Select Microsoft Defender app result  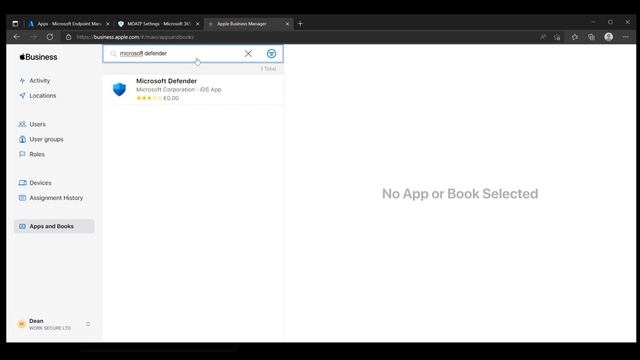(193, 89)
